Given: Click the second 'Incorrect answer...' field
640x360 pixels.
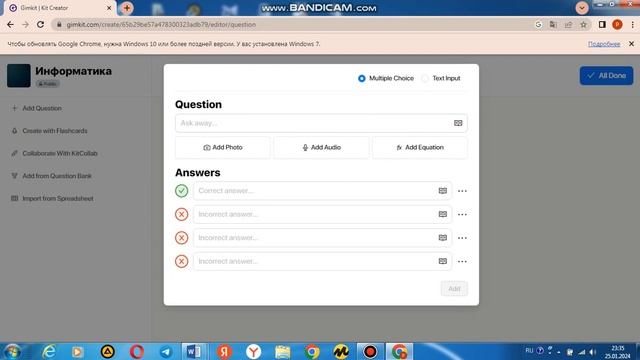Looking at the screenshot, I should [322, 238].
